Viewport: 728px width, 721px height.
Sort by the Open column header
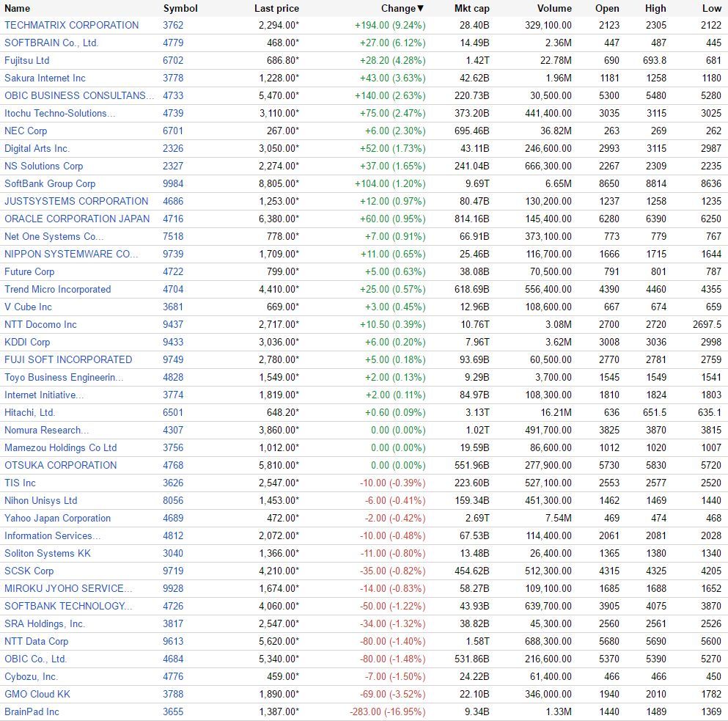(607, 8)
